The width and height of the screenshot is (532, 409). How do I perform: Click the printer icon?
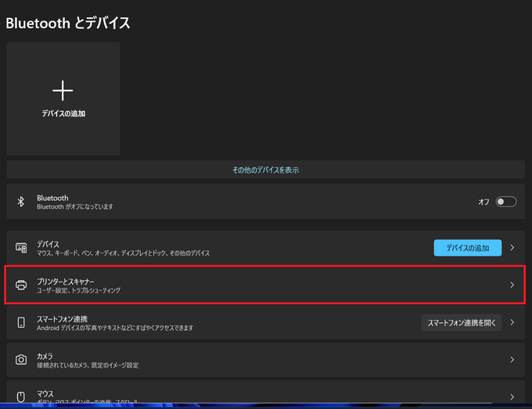(21, 285)
